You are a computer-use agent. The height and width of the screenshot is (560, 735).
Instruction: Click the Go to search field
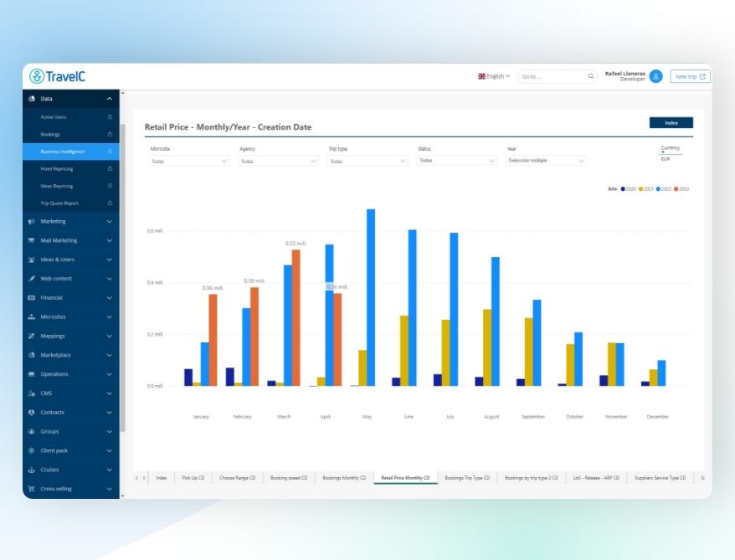[x=557, y=76]
